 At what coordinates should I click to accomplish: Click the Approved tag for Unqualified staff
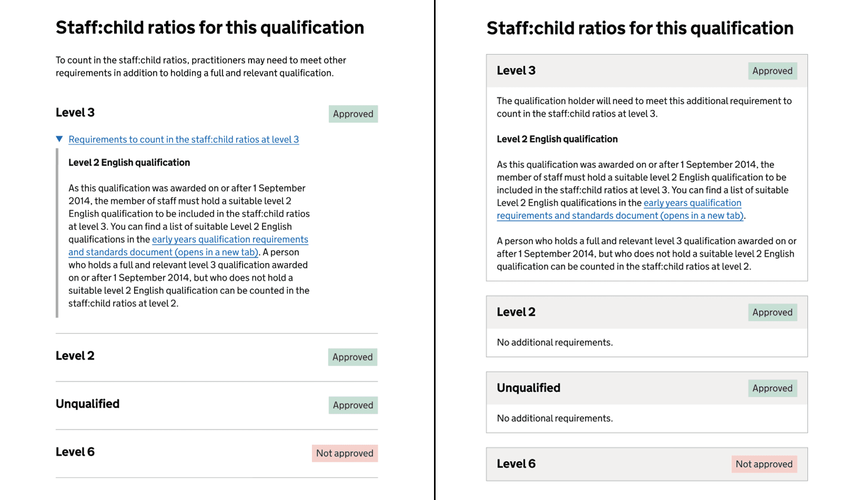tap(352, 405)
